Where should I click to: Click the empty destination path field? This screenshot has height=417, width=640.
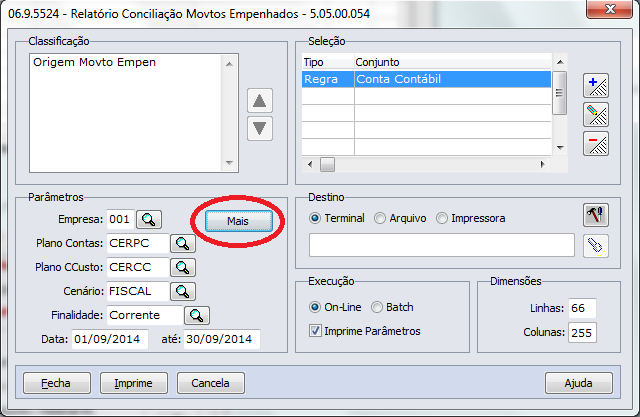[442, 245]
